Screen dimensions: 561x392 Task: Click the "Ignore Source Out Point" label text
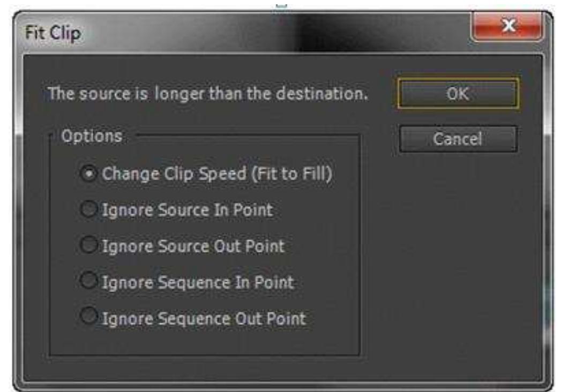pos(193,246)
